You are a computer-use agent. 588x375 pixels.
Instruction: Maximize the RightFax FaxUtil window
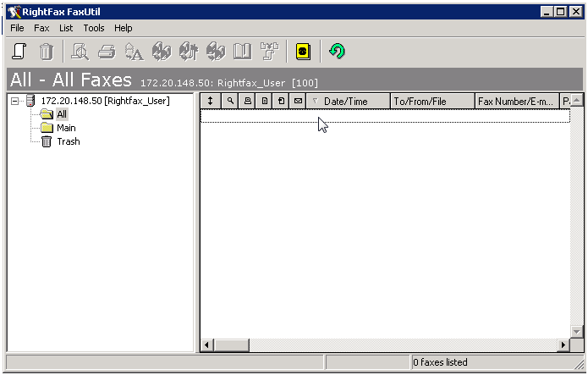coord(561,12)
